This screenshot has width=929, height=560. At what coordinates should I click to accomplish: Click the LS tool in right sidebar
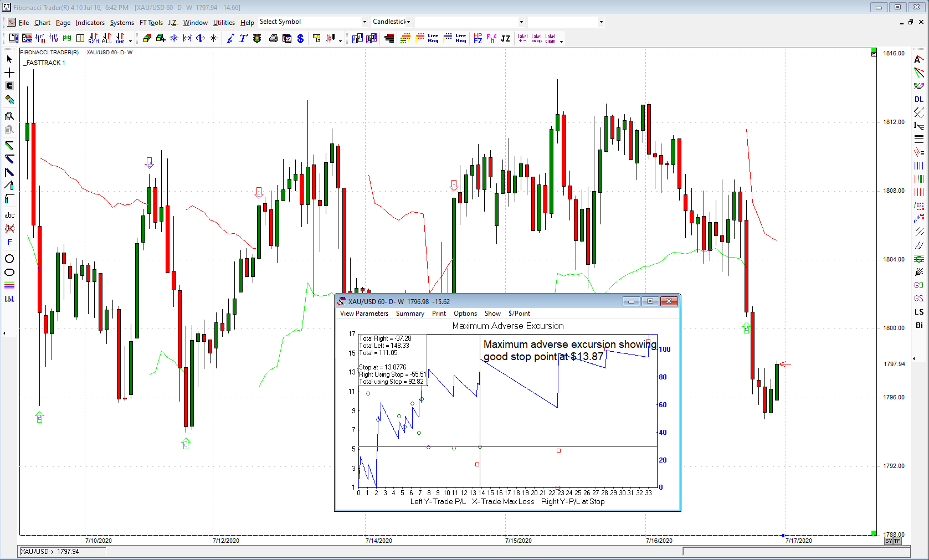tap(919, 312)
